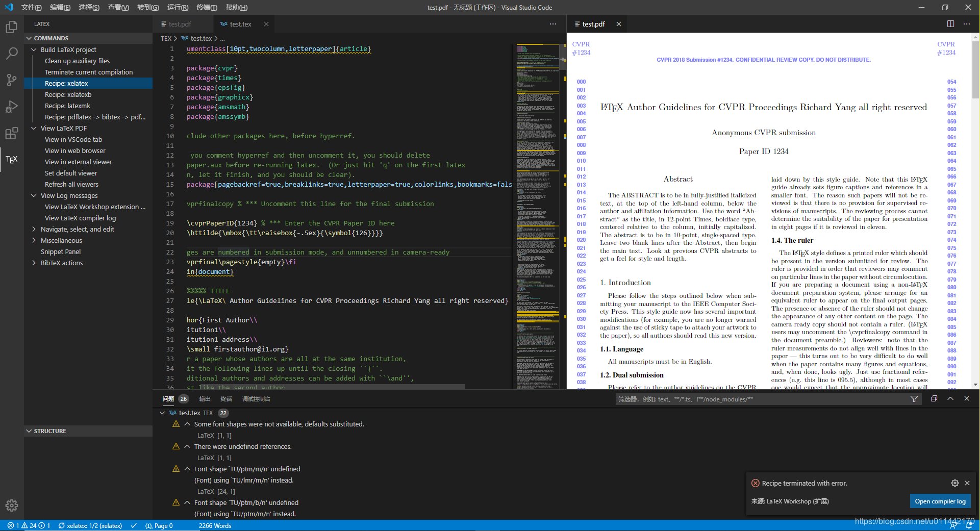Click the checkmark status bar item
This screenshot has width=980, height=531.
click(x=134, y=525)
